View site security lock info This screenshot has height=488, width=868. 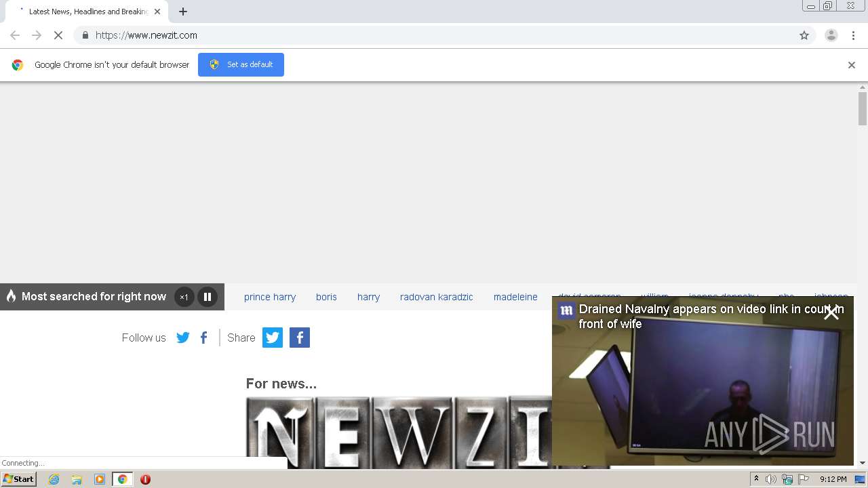point(85,35)
